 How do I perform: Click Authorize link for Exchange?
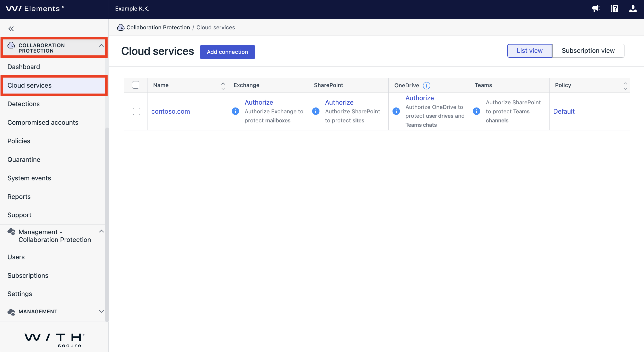259,102
